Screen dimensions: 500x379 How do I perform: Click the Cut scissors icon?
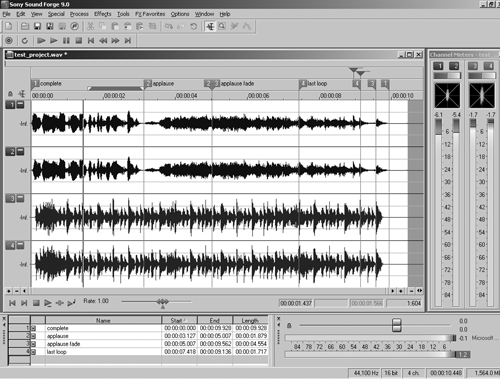coord(90,26)
